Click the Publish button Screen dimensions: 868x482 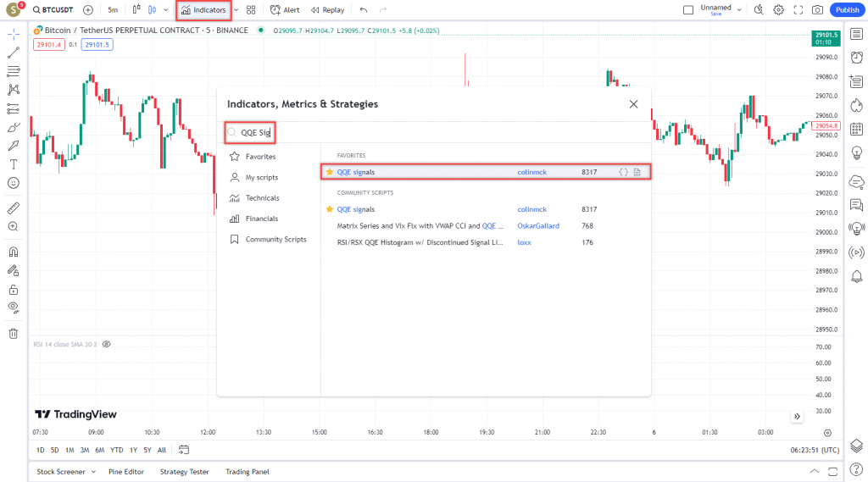click(x=847, y=10)
